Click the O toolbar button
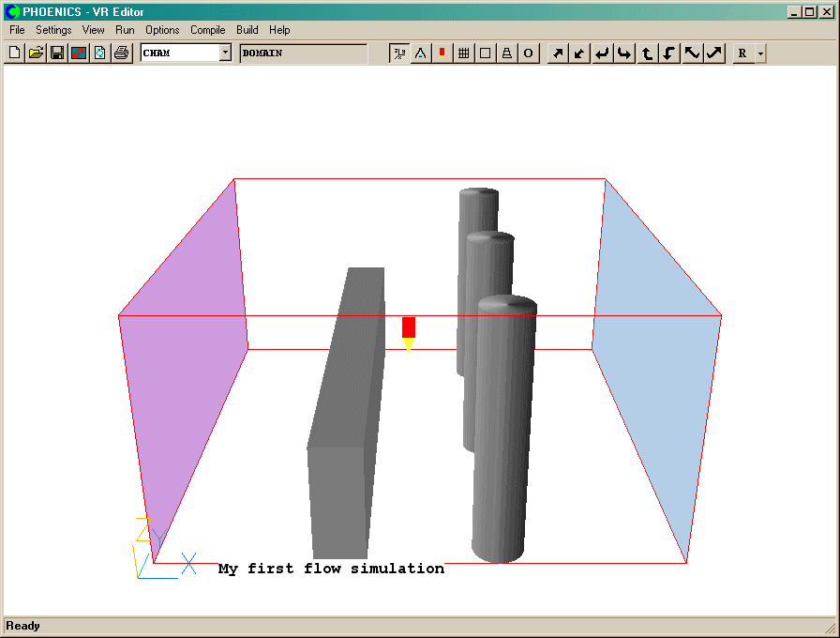 coord(528,53)
